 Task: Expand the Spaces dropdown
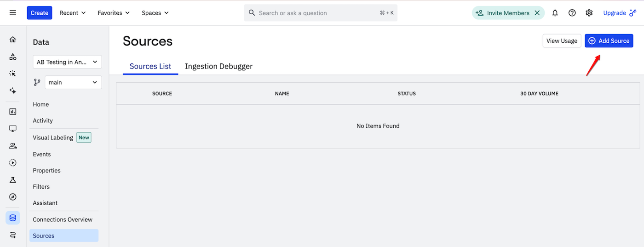(155, 13)
